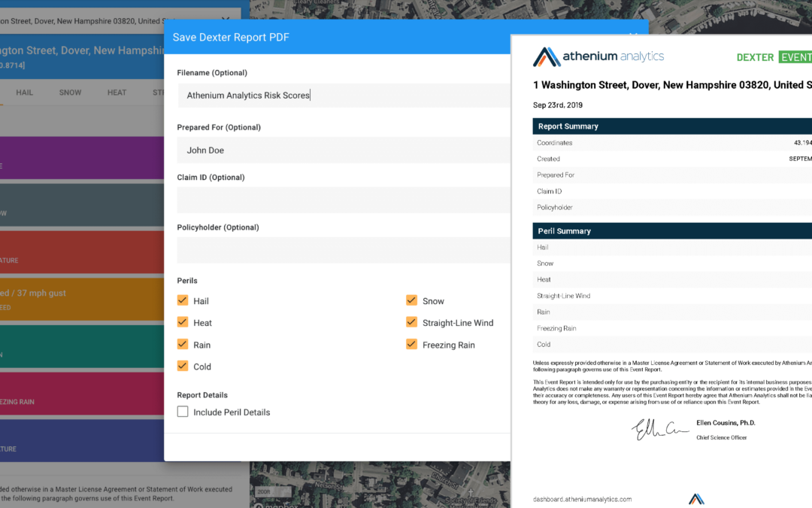The height and width of the screenshot is (508, 812).
Task: Click the 'Created' row in Report Summary
Action: point(672,159)
